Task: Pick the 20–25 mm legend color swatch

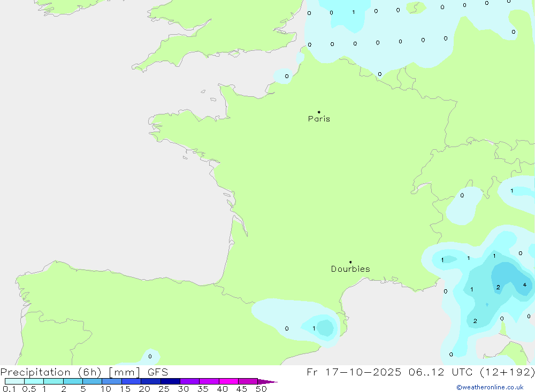Action: 151,381
